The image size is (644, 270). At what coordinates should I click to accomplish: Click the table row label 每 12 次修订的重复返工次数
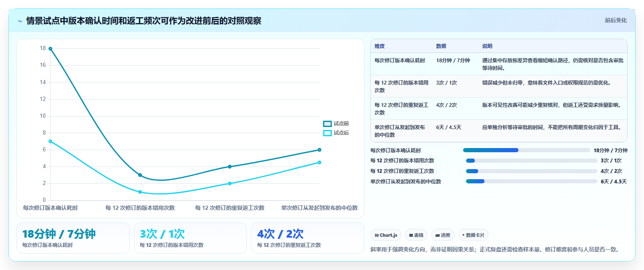click(402, 109)
